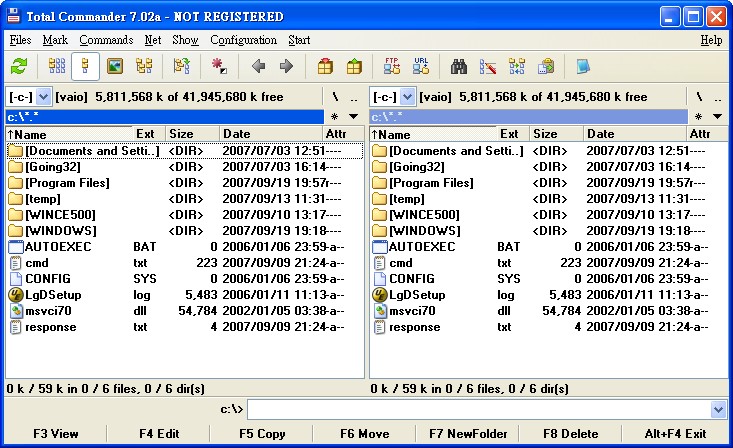Launch the multi-rename tool icon

point(488,66)
